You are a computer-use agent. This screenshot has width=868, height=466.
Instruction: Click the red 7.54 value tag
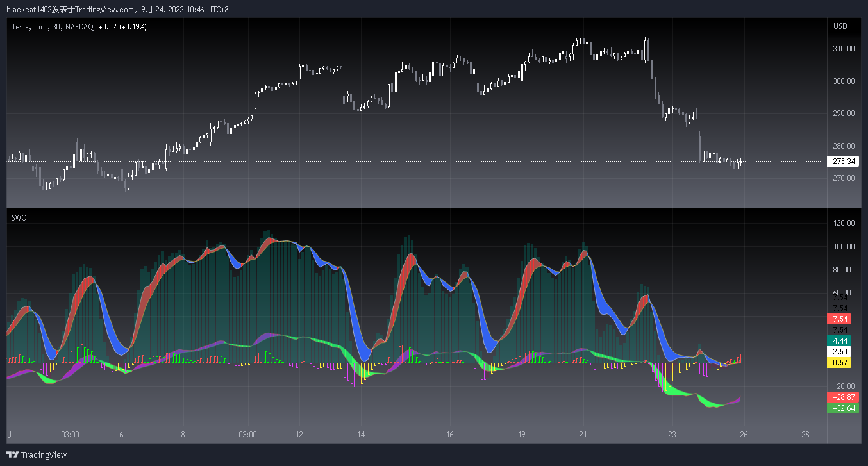[840, 319]
